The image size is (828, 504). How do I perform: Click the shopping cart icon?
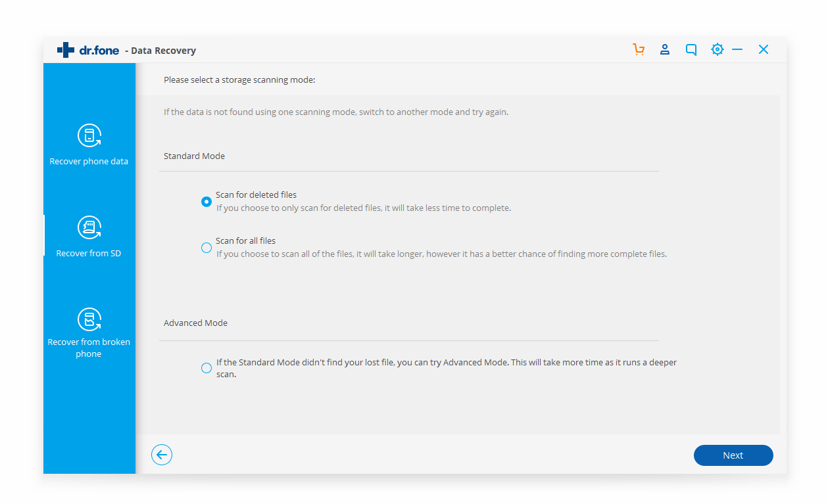pyautogui.click(x=639, y=50)
